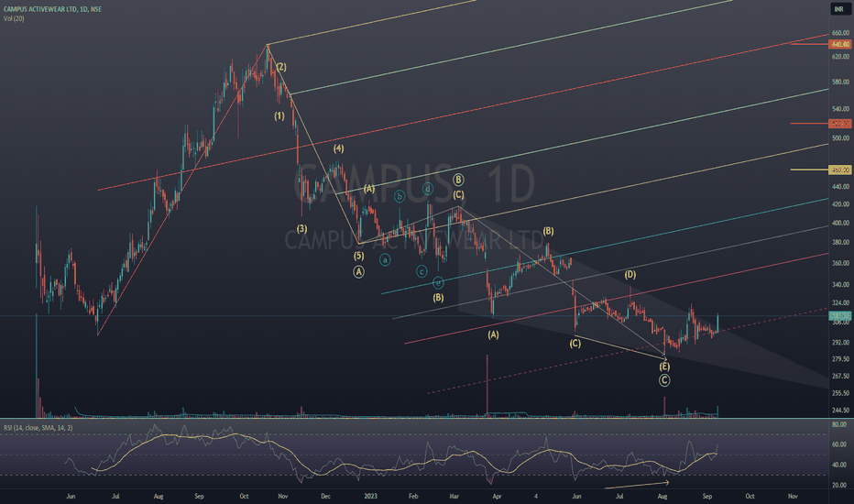Select wave label (5)
The image size is (854, 504).
[x=358, y=256]
